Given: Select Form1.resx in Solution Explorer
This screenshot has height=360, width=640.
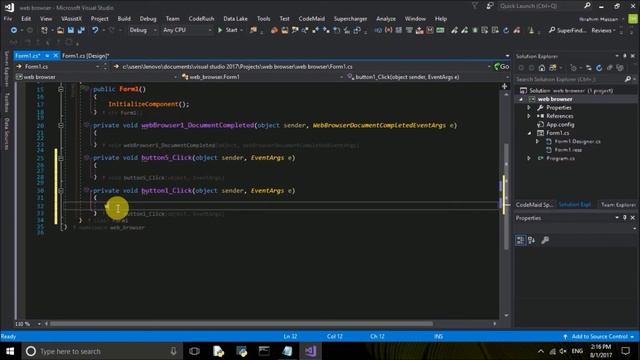Looking at the screenshot, I should click(568, 150).
